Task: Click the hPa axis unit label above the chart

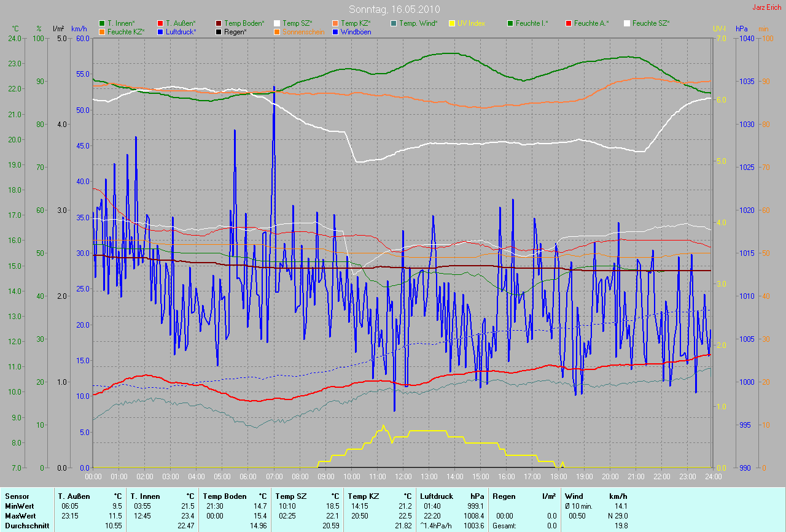Action: coord(742,29)
